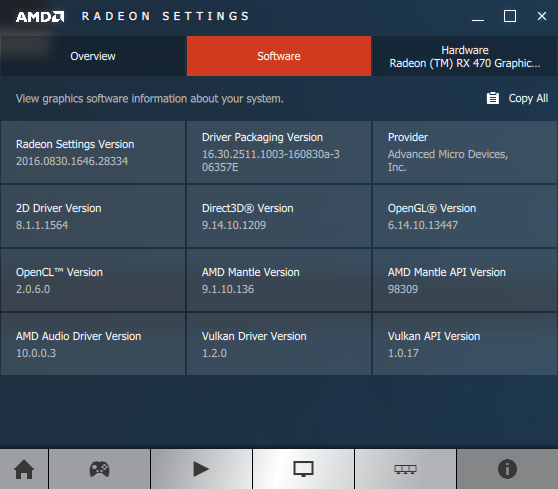Click the AMD Mantle Version label
The height and width of the screenshot is (489, 558).
pos(251,272)
